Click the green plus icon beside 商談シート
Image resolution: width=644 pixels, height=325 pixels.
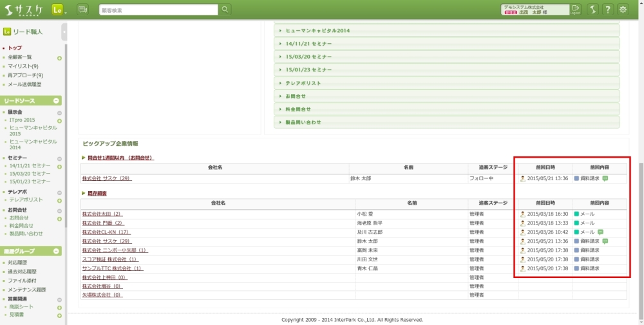(59, 308)
